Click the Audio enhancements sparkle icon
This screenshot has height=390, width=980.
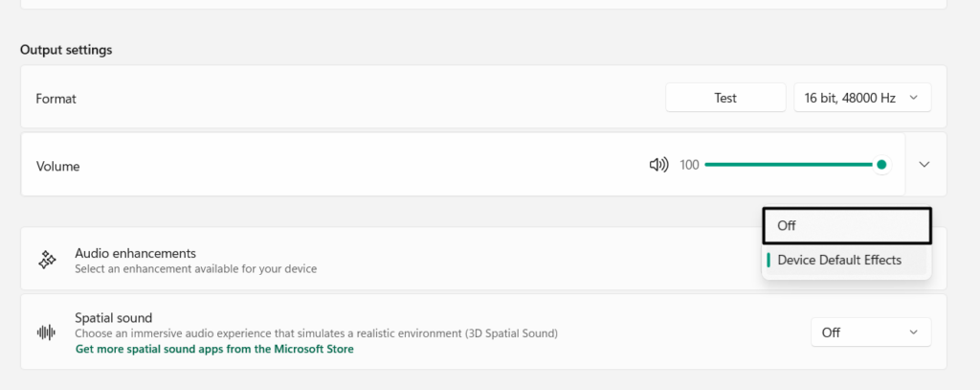pos(46,260)
